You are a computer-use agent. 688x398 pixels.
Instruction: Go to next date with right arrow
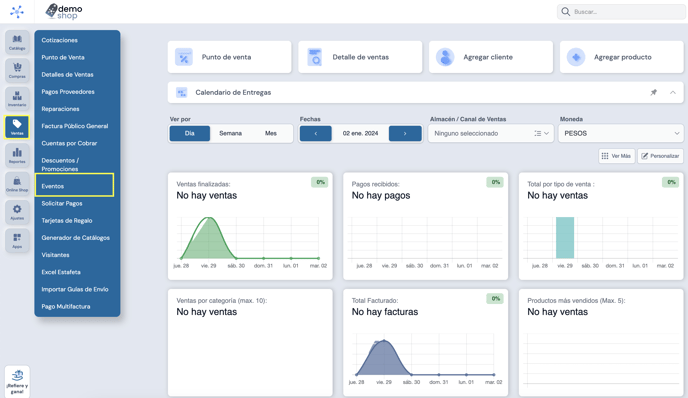pyautogui.click(x=405, y=133)
